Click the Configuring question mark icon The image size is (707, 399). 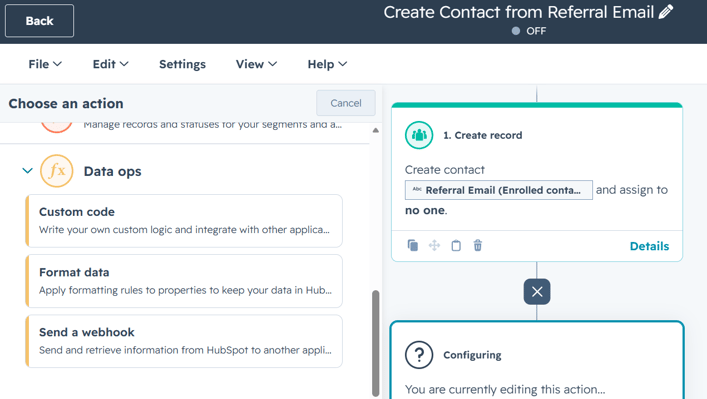419,355
